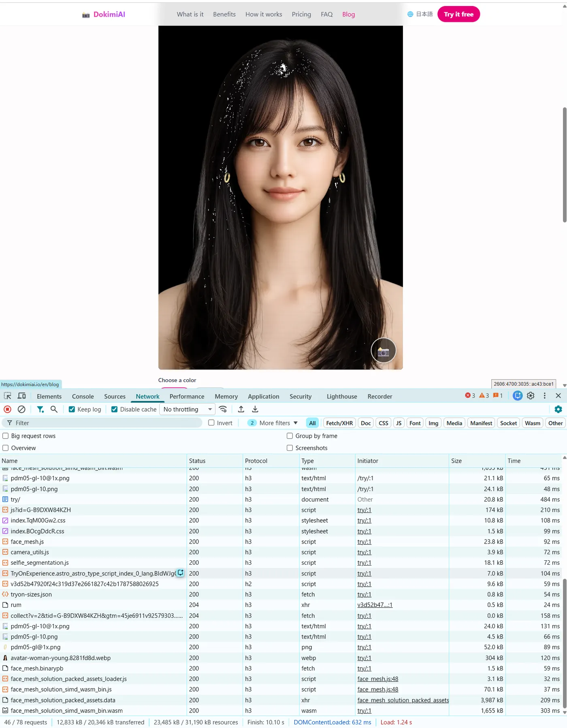Open the Lighthouse tab
The height and width of the screenshot is (728, 567).
[342, 397]
